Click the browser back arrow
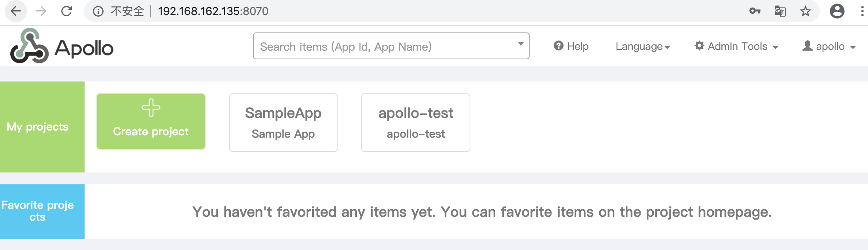868x250 pixels. click(16, 11)
